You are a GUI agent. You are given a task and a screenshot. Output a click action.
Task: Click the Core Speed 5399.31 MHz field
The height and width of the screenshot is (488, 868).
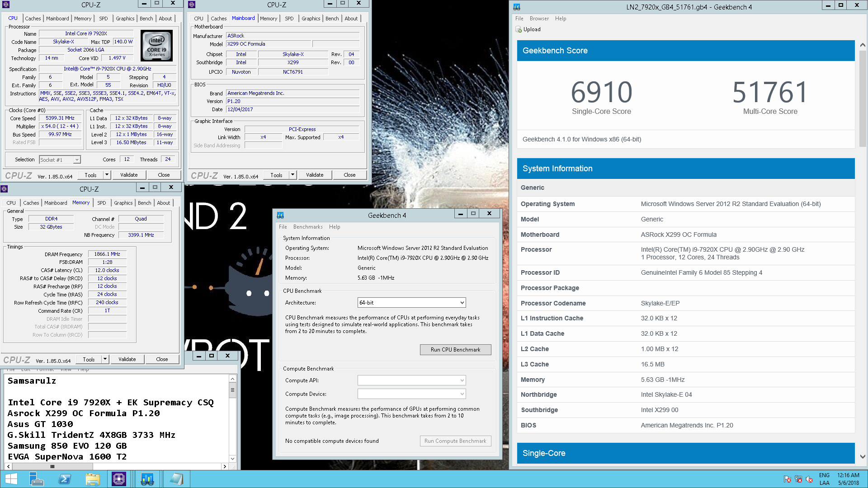point(60,118)
